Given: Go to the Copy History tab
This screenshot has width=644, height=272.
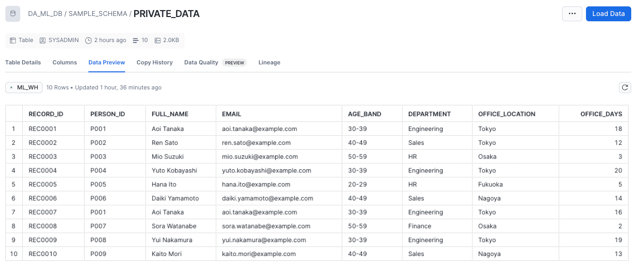Looking at the screenshot, I should [x=154, y=62].
